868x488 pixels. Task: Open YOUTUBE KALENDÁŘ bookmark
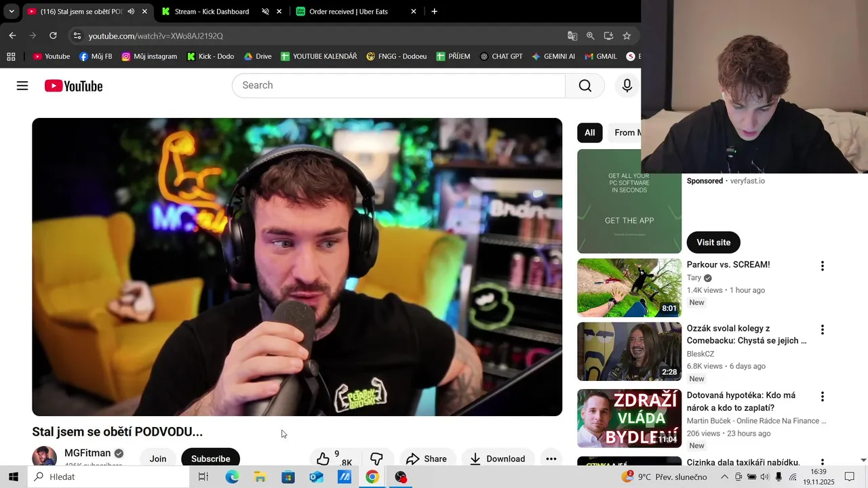click(x=319, y=56)
